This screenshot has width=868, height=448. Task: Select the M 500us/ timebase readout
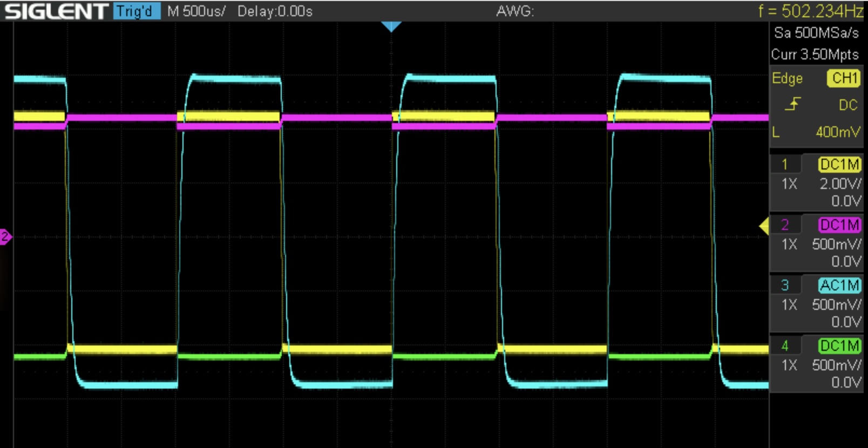(x=196, y=11)
